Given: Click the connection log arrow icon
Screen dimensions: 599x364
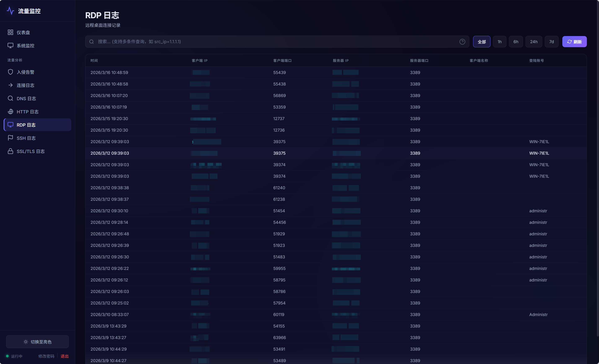Looking at the screenshot, I should coord(10,85).
